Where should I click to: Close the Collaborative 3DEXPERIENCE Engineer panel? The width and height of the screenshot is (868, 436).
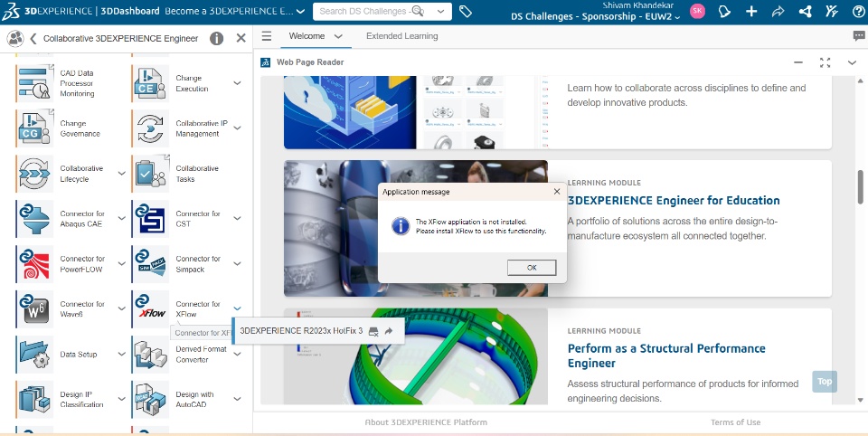tap(241, 38)
